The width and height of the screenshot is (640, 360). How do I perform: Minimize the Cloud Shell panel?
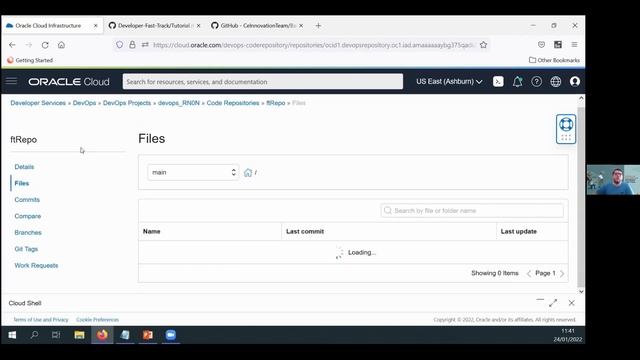point(540,300)
